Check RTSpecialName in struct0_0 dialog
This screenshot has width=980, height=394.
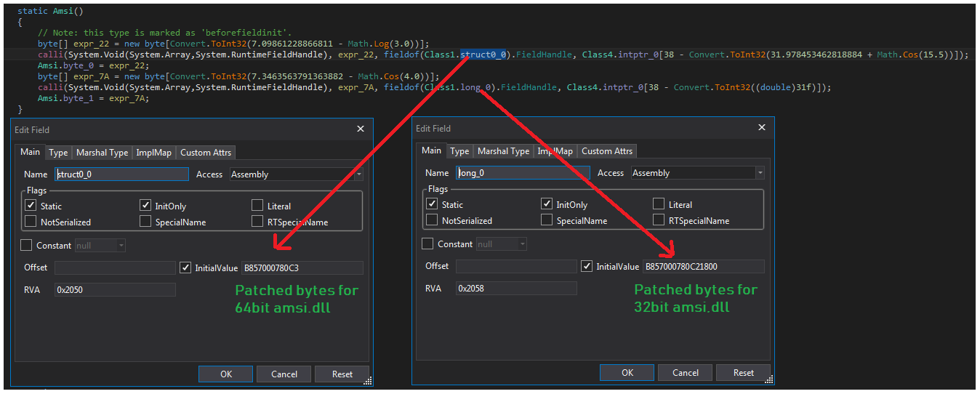[x=257, y=222]
